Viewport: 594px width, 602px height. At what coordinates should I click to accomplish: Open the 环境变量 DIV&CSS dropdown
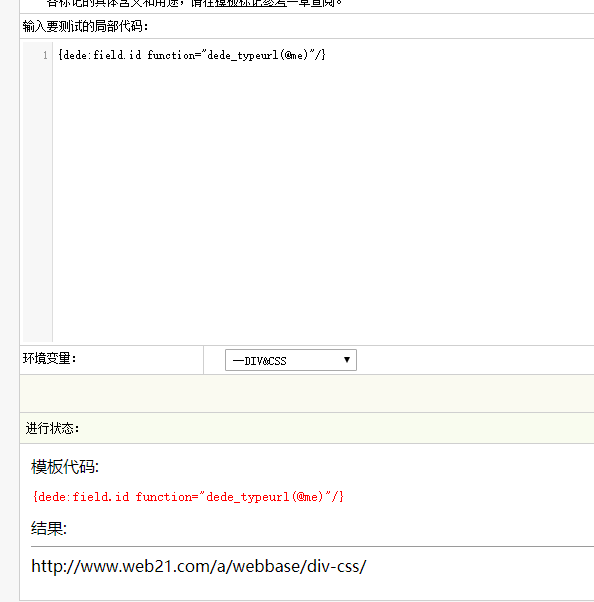coord(291,360)
